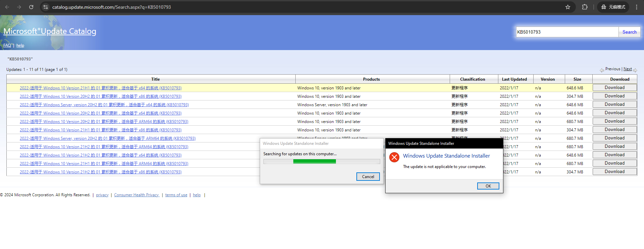Download the 21H1 ARM64 update

click(x=614, y=163)
